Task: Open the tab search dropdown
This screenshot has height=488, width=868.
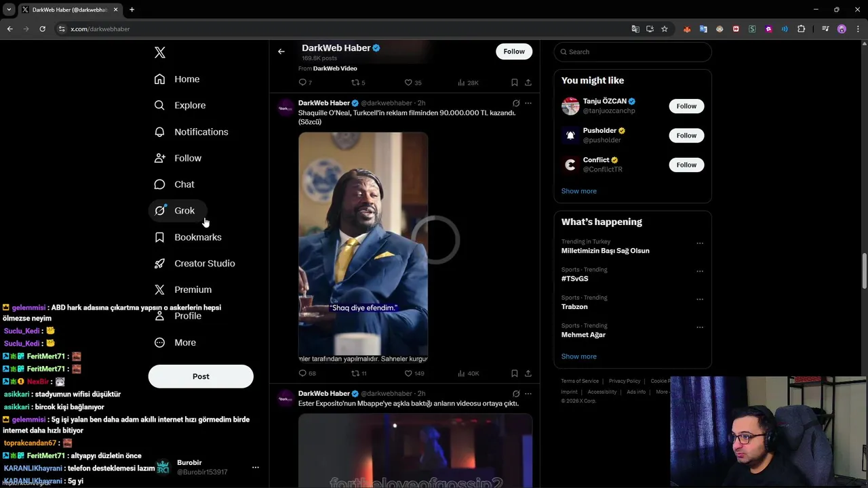Action: point(9,9)
